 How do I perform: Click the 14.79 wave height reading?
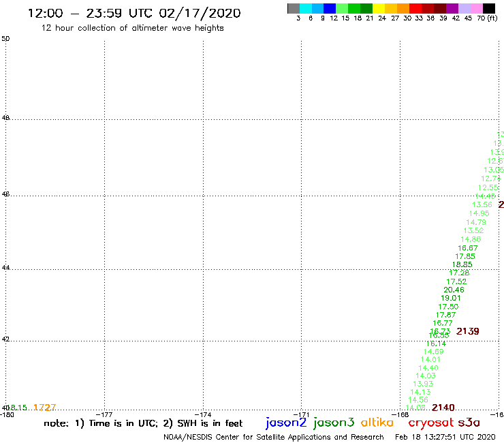coord(476,222)
